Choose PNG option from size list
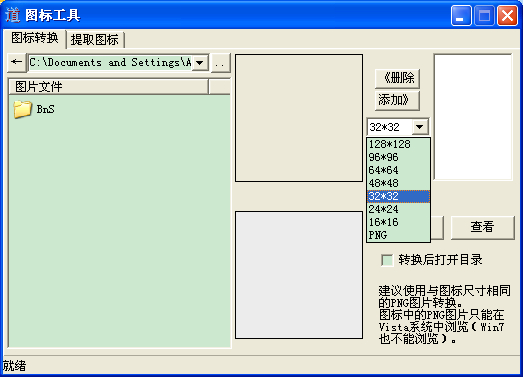 [x=398, y=235]
